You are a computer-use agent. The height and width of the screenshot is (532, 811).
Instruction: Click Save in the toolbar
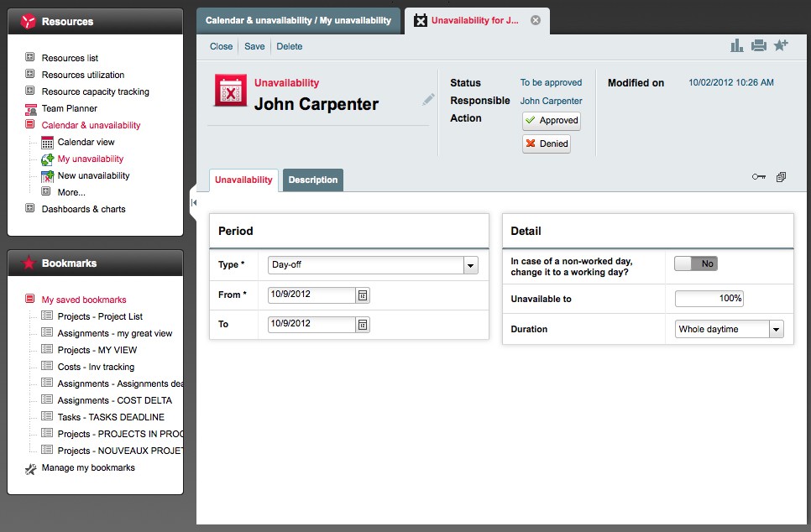tap(254, 46)
